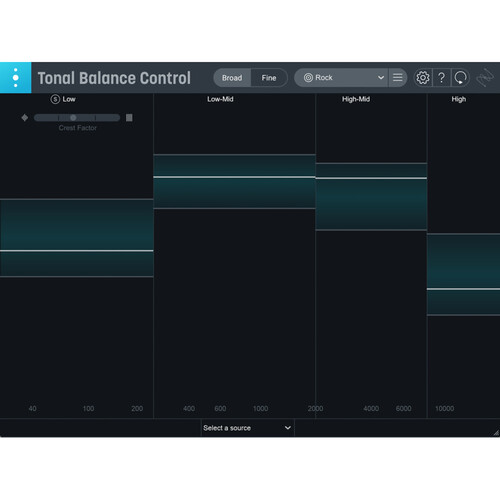Screen dimensions: 500x500
Task: Open the question mark help
Action: click(x=442, y=78)
